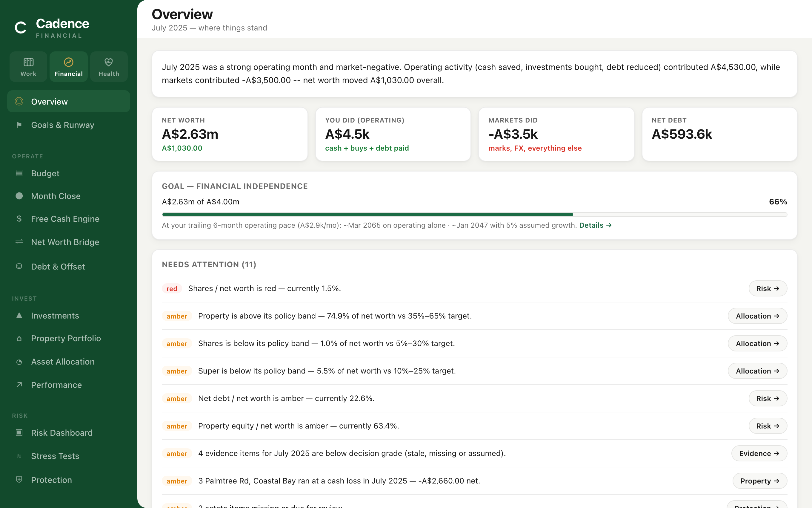
Task: Click the 66% goal percentage value
Action: pyautogui.click(x=778, y=202)
